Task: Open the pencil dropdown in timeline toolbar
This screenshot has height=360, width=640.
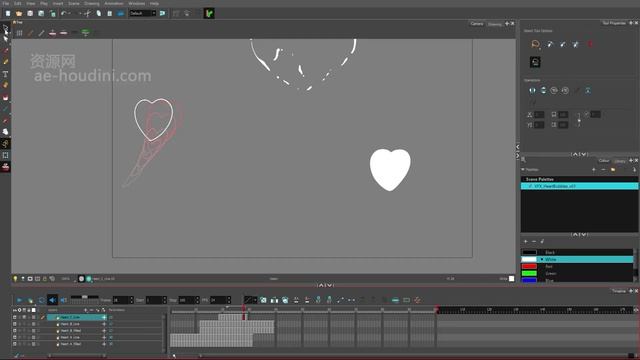Action: [x=250, y=300]
